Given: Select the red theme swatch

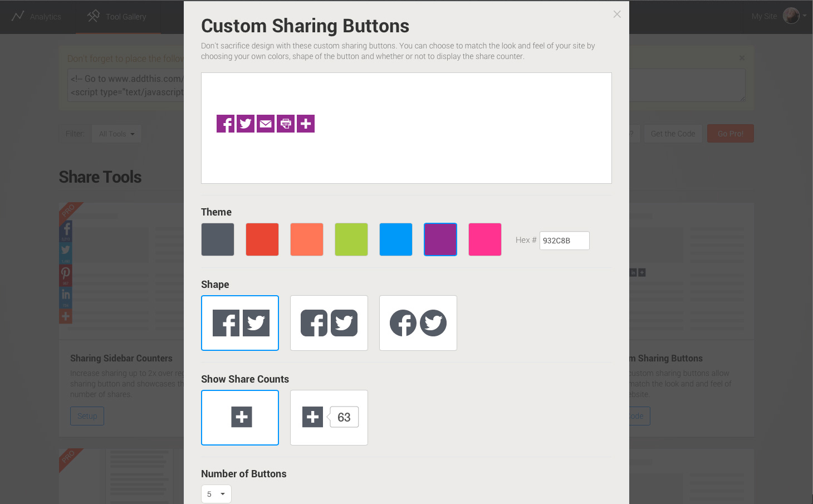Looking at the screenshot, I should [x=262, y=239].
